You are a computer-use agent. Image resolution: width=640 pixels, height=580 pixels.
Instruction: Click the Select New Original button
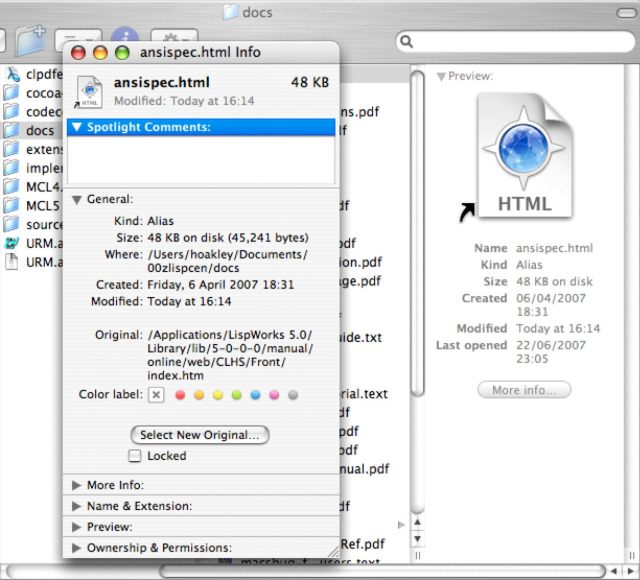(x=200, y=435)
